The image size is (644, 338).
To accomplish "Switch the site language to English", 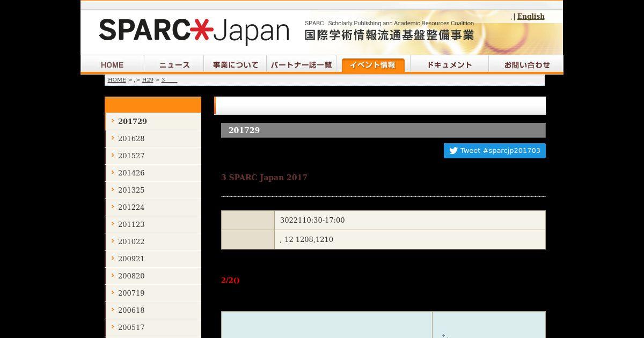I will pos(531,16).
